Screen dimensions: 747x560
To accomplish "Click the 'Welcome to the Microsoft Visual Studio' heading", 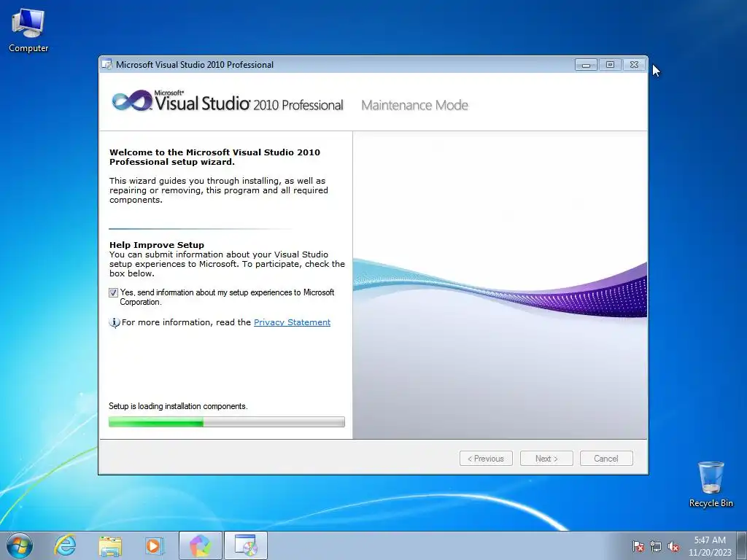I will click(215, 157).
